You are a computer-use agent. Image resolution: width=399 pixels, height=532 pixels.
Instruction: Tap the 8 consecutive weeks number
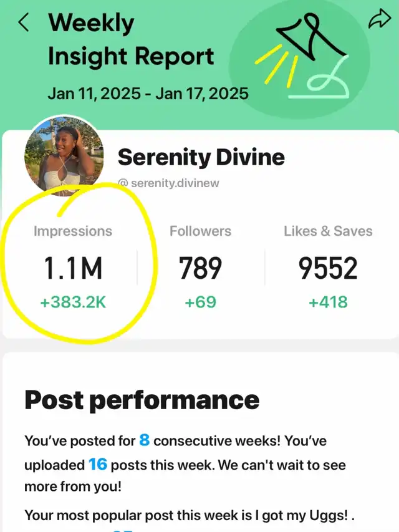click(145, 440)
